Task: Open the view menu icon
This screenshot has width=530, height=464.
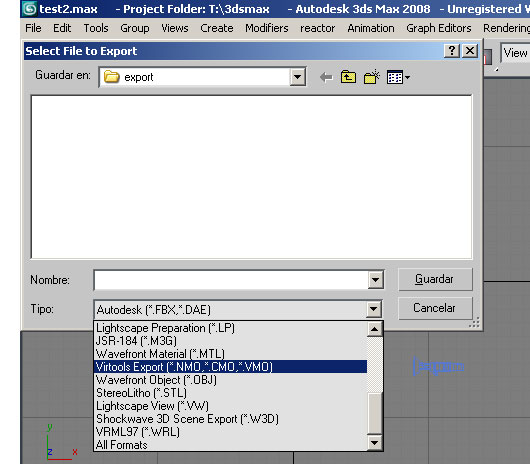Action: (398, 77)
